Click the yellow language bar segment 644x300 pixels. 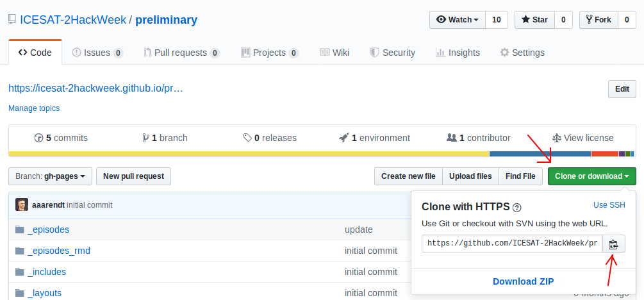(249, 154)
